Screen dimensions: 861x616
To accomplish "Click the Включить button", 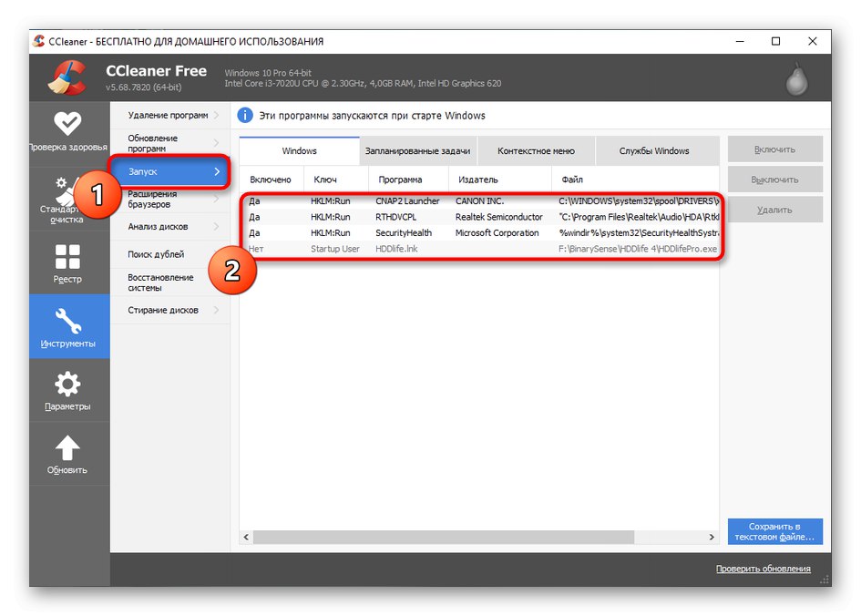I will (x=774, y=149).
